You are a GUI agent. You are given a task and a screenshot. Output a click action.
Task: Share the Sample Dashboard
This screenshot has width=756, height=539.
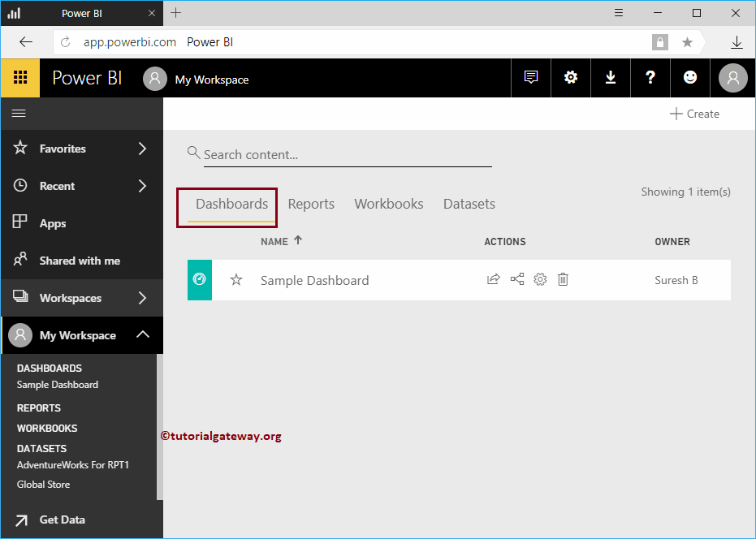point(494,279)
